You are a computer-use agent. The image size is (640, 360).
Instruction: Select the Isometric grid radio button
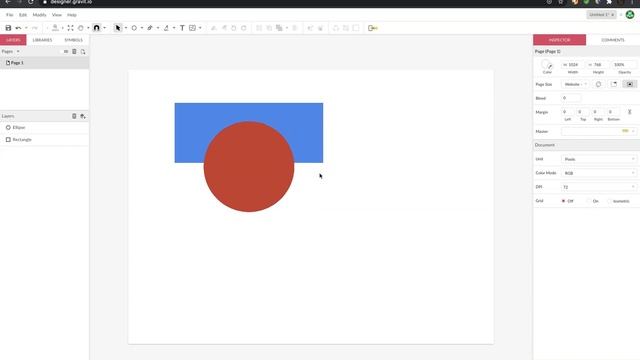609,201
